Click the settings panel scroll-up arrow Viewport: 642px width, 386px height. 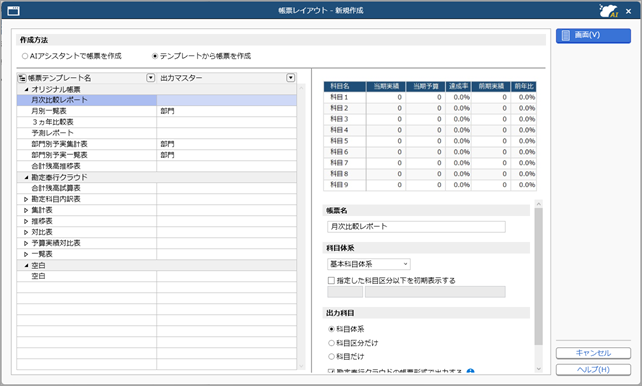539,203
